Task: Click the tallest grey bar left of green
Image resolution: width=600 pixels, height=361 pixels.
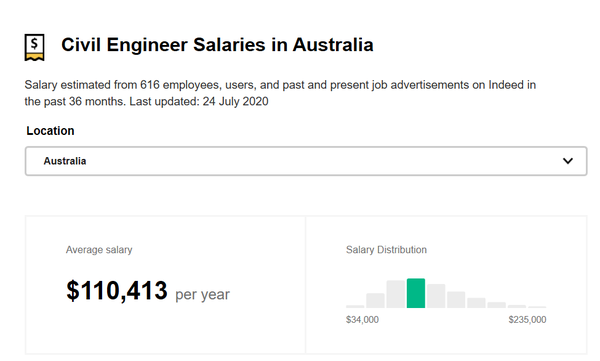Action: tap(396, 294)
